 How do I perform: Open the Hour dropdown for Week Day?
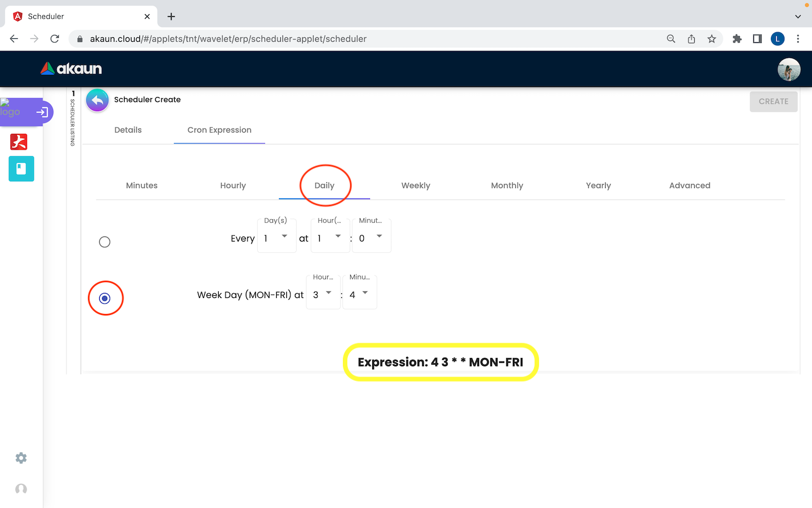(x=323, y=294)
